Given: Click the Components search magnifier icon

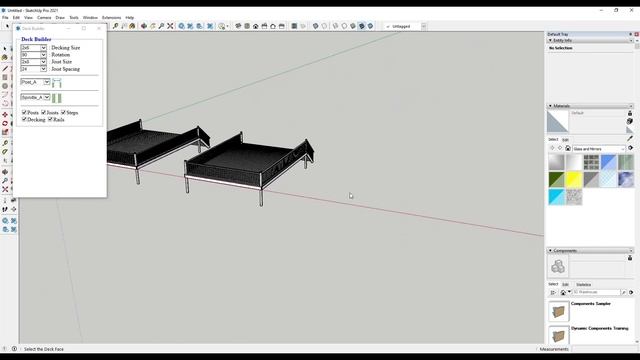Looking at the screenshot, I should coord(623,292).
